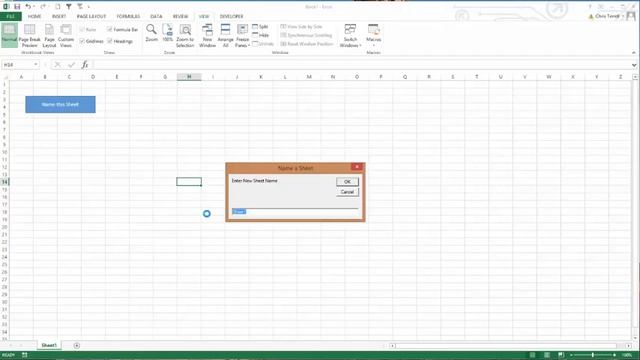
Task: Select Page Break Preview icon in status bar
Action: pyautogui.click(x=561, y=355)
